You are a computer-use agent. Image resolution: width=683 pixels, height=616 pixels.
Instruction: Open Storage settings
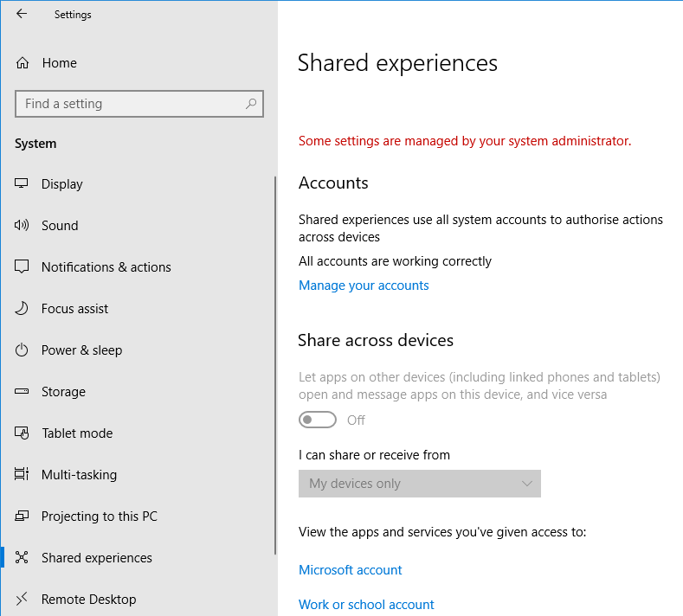[63, 392]
